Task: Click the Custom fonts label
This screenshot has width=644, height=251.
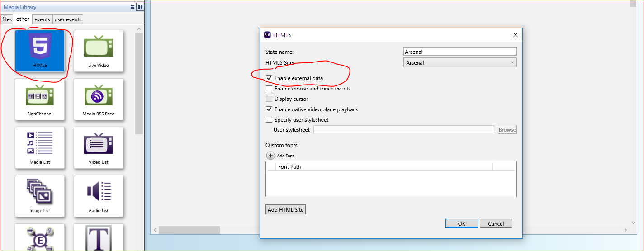Action: (x=281, y=145)
